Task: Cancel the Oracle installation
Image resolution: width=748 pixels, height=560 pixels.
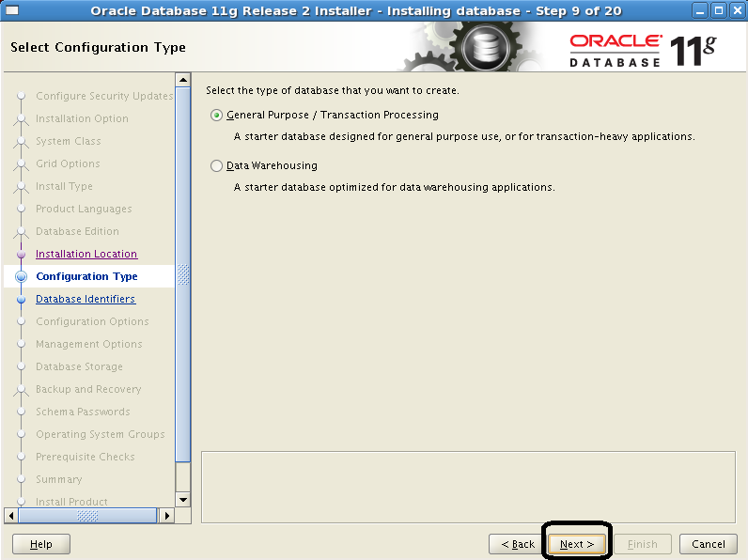Action: click(709, 544)
